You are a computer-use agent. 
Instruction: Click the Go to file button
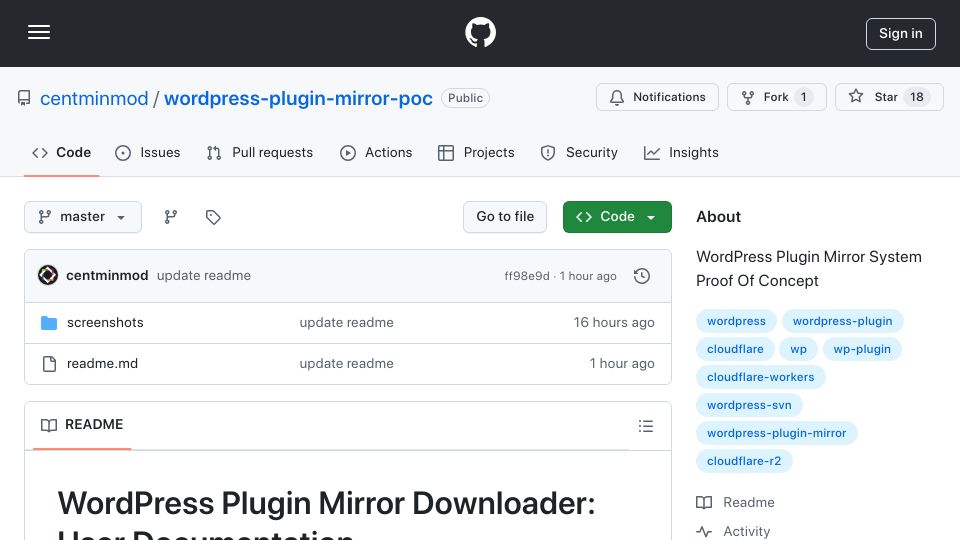(505, 217)
